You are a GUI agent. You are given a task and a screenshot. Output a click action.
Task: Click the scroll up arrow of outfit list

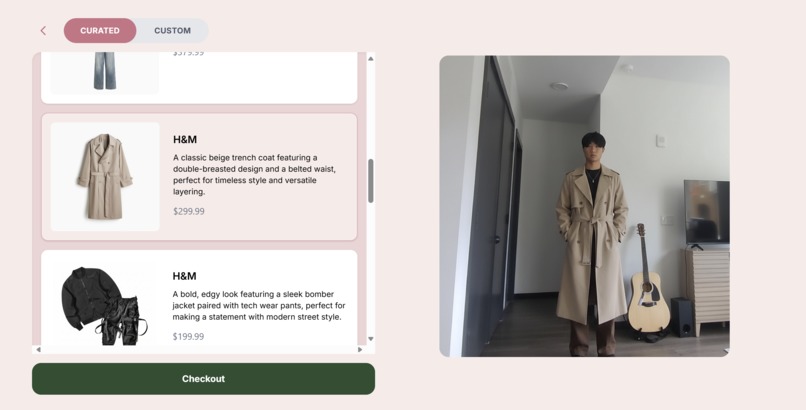371,59
